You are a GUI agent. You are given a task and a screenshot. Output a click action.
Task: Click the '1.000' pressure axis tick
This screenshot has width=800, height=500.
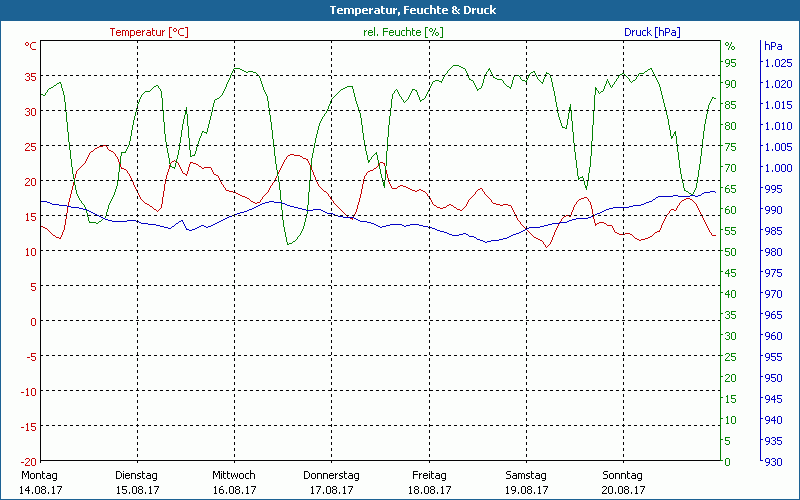(x=779, y=167)
